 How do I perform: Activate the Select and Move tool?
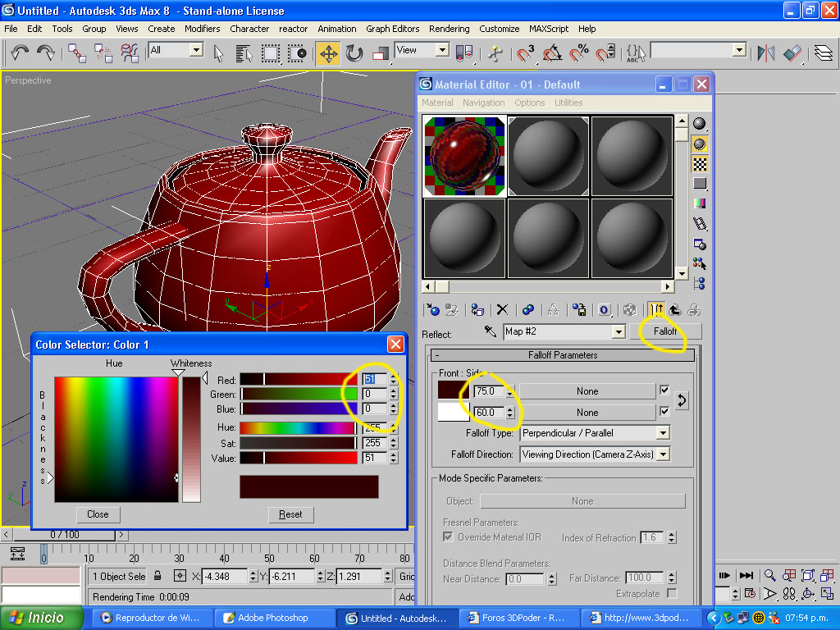[328, 53]
